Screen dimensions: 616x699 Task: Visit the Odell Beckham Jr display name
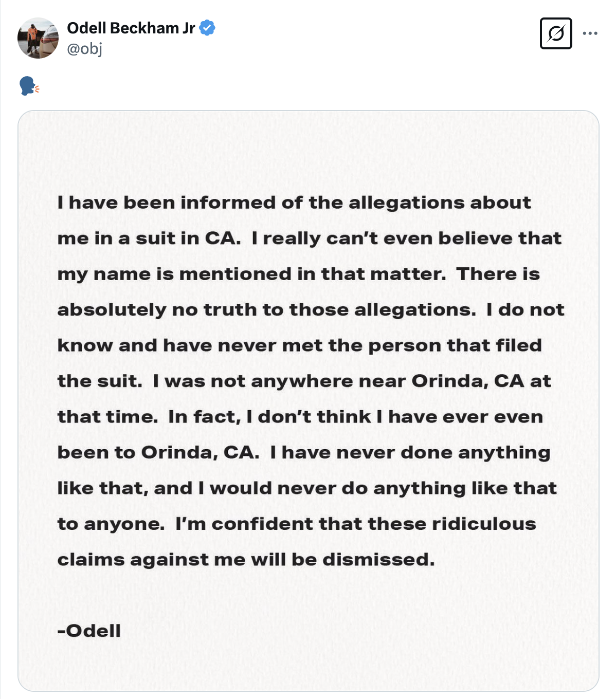click(x=131, y=28)
